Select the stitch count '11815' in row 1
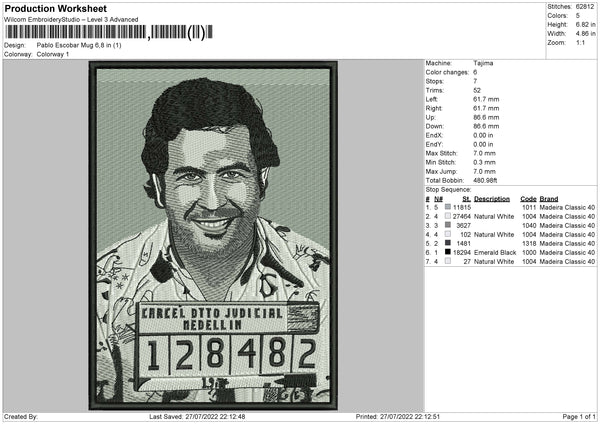600x424 pixels. point(462,207)
